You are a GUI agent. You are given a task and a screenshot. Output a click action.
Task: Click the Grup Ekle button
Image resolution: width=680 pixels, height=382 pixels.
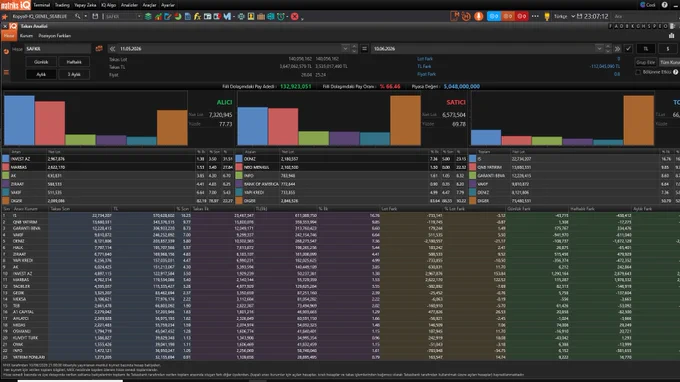(x=646, y=62)
